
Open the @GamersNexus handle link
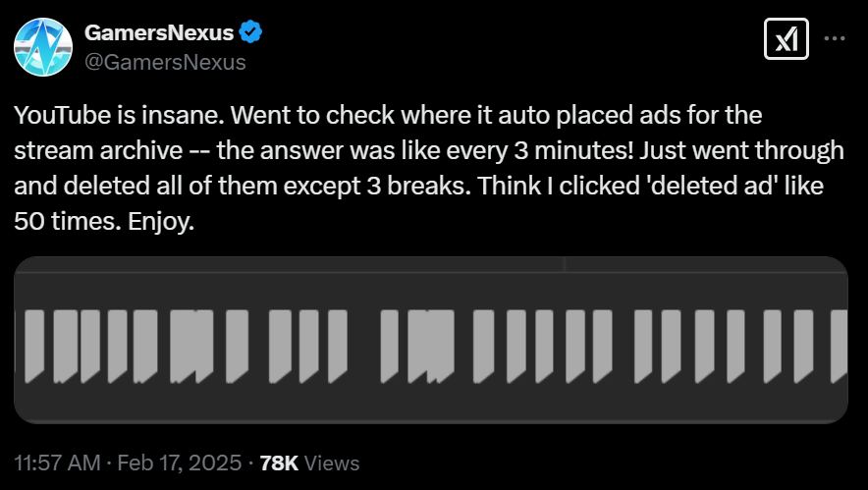coord(165,62)
